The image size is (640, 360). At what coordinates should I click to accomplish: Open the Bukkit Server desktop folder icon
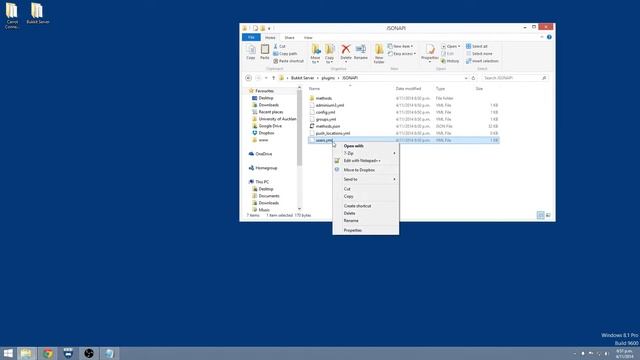coord(38,13)
